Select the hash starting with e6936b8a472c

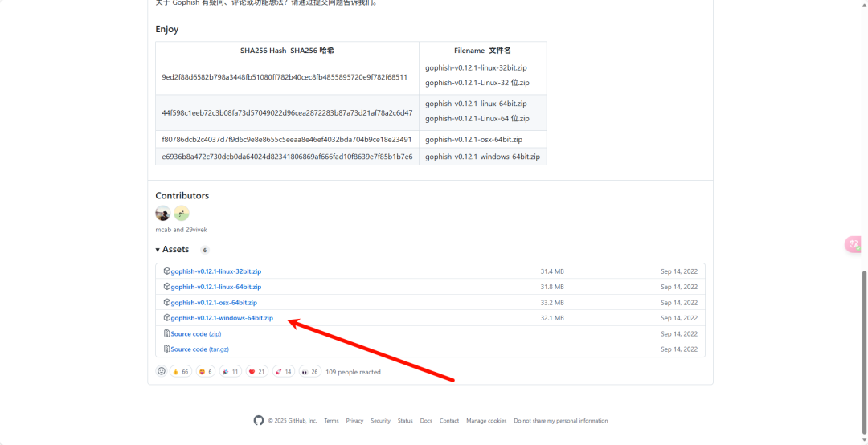click(287, 157)
